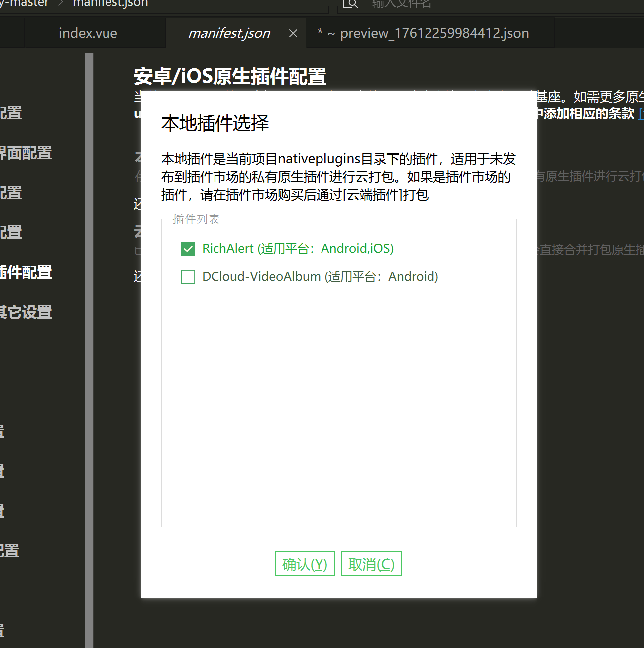The width and height of the screenshot is (644, 648).
Task: Click the file search magnifier icon
Action: tap(351, 4)
